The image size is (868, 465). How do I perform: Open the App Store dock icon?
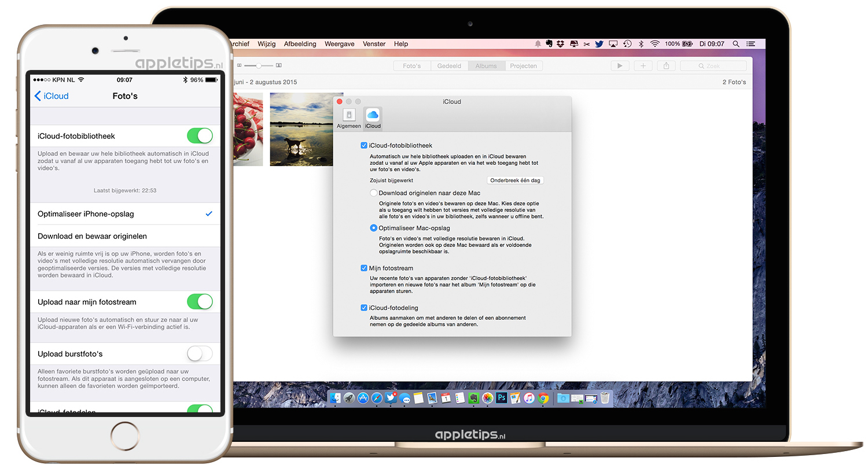click(x=363, y=398)
